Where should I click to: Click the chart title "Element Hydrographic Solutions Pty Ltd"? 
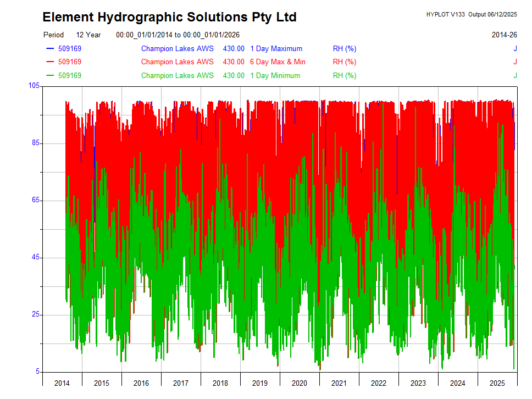tap(169, 18)
